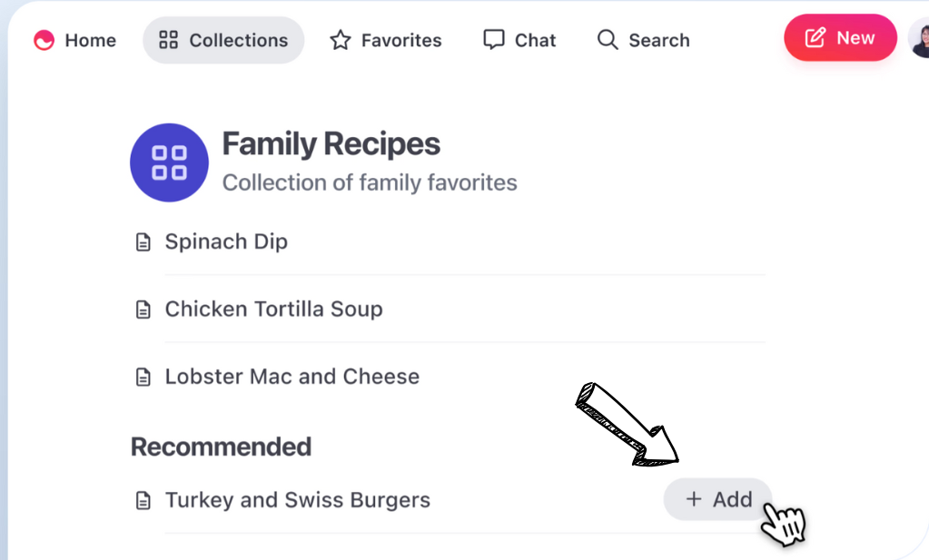Image resolution: width=929 pixels, height=560 pixels.
Task: Click the Lobster Mac and Cheese document icon
Action: point(143,377)
